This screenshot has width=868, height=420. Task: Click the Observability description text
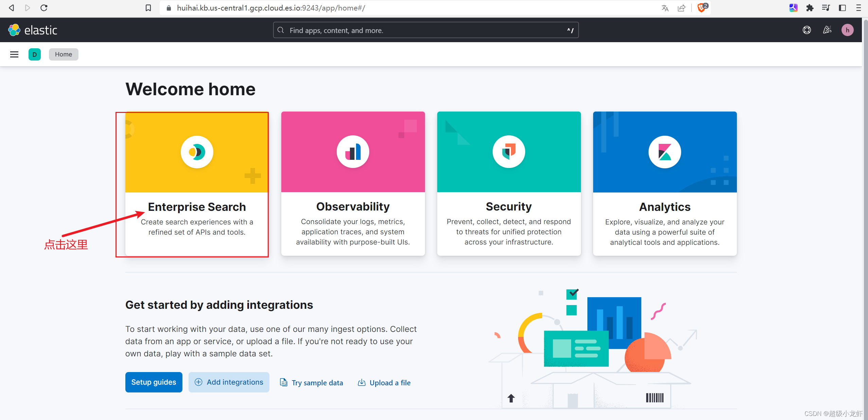pyautogui.click(x=353, y=232)
